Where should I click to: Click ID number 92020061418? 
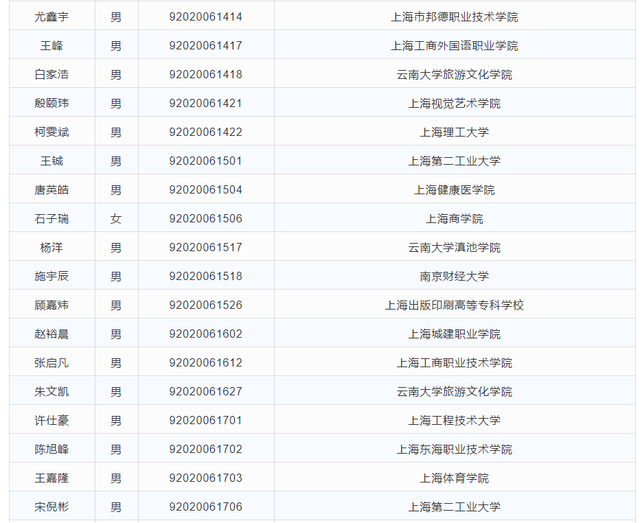point(206,74)
